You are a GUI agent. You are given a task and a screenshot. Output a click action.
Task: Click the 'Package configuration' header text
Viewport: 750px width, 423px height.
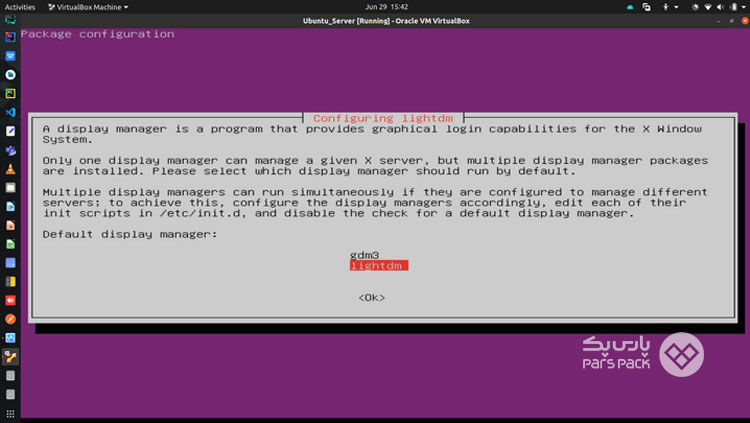tap(98, 34)
